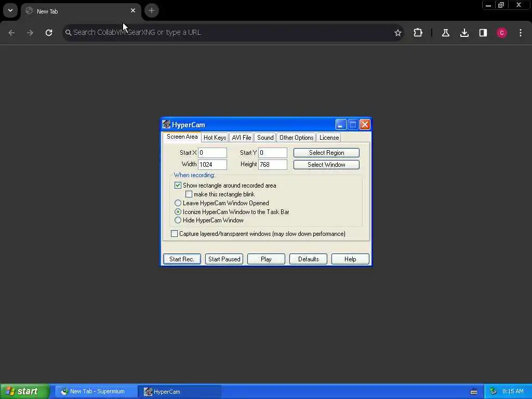Click the Start X input field

pyautogui.click(x=212, y=153)
